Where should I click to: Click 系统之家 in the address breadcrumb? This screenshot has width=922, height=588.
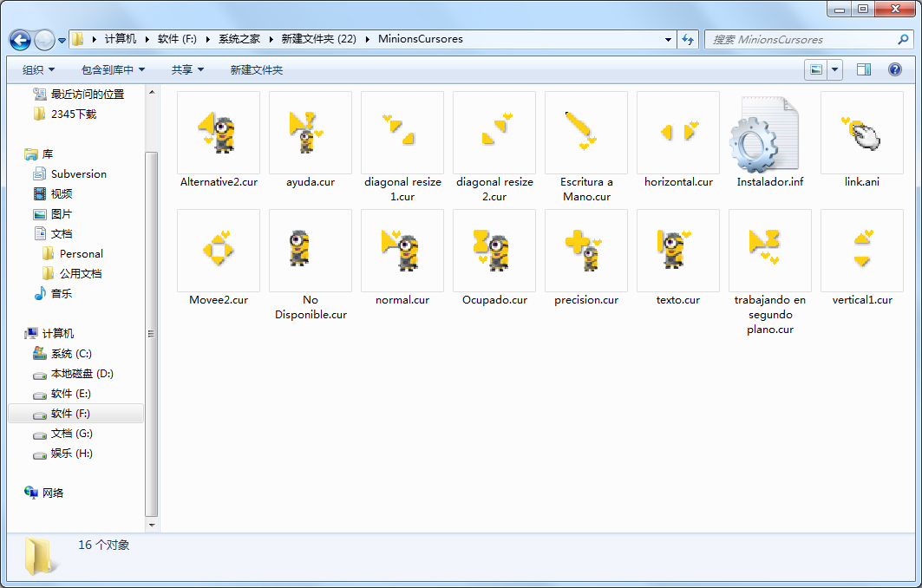pos(239,39)
